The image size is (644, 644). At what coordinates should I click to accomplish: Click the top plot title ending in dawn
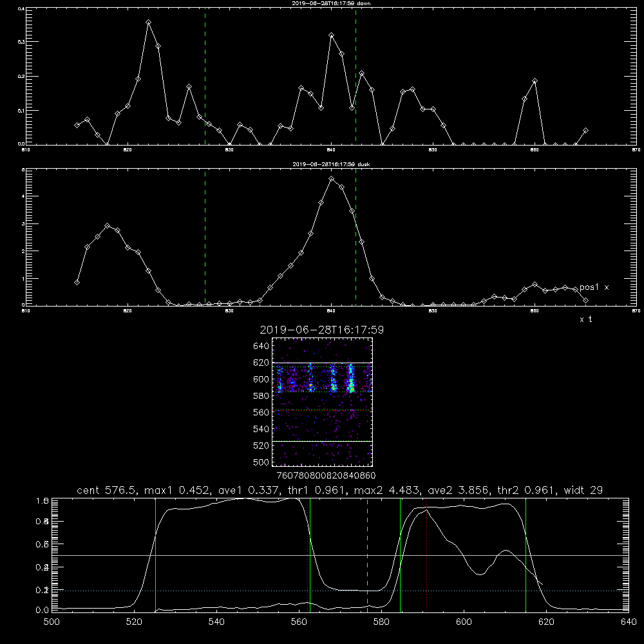pyautogui.click(x=331, y=3)
